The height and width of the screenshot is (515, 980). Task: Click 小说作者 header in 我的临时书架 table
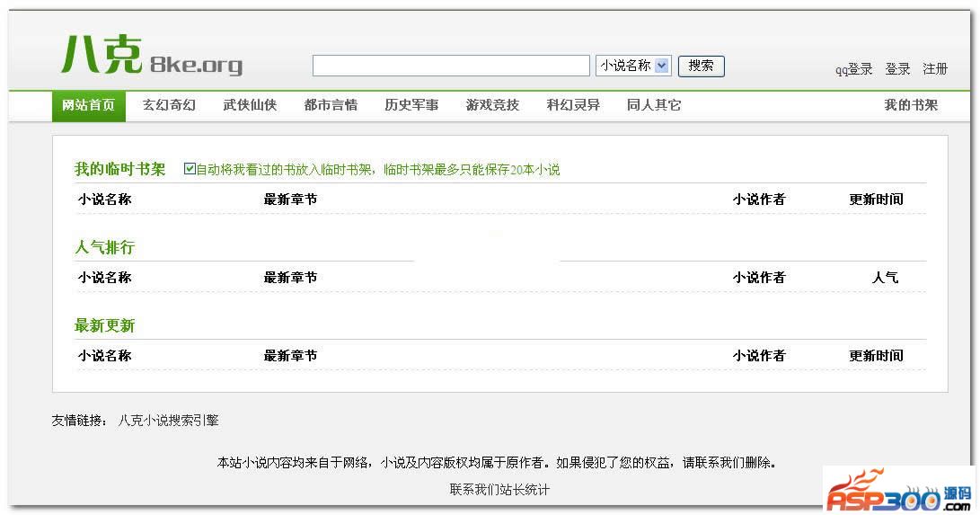pos(759,200)
